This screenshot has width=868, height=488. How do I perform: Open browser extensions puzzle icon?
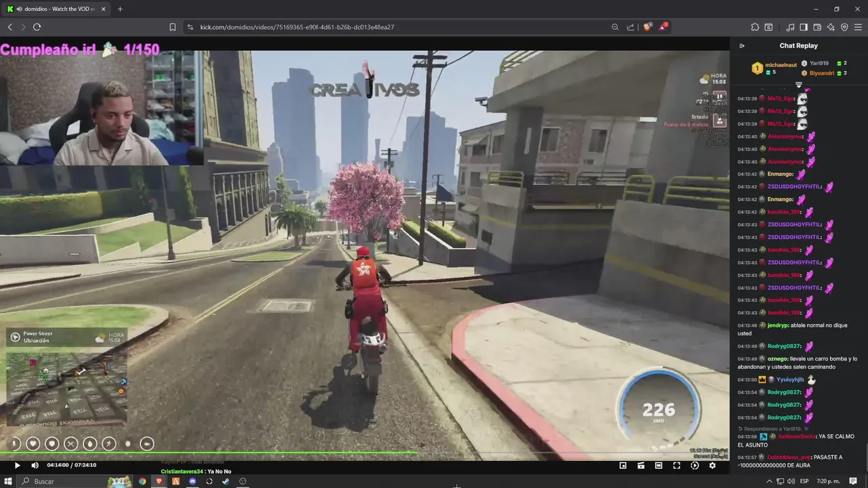[x=755, y=27]
